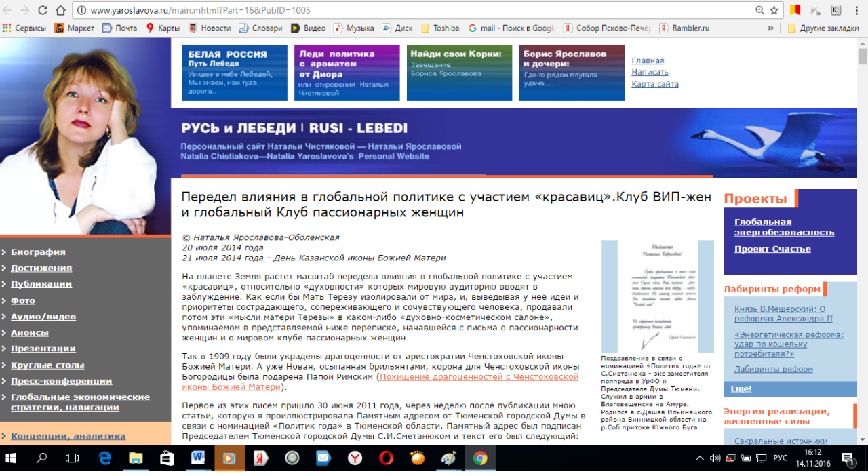Viewport: 868px width, 476px height.
Task: Switch the РУС input language
Action: coord(780,458)
